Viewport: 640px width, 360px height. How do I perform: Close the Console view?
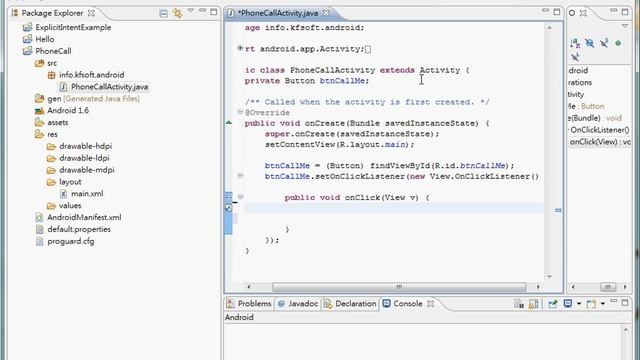pos(430,304)
